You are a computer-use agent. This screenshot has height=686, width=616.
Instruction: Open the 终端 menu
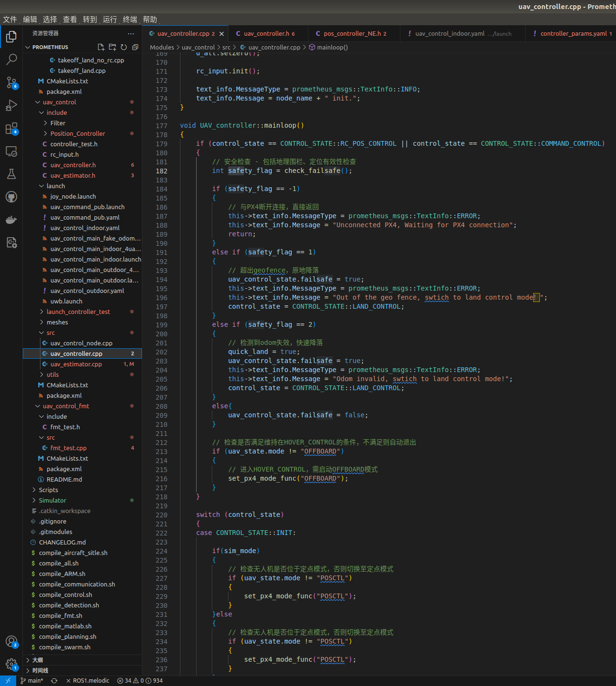tap(130, 20)
